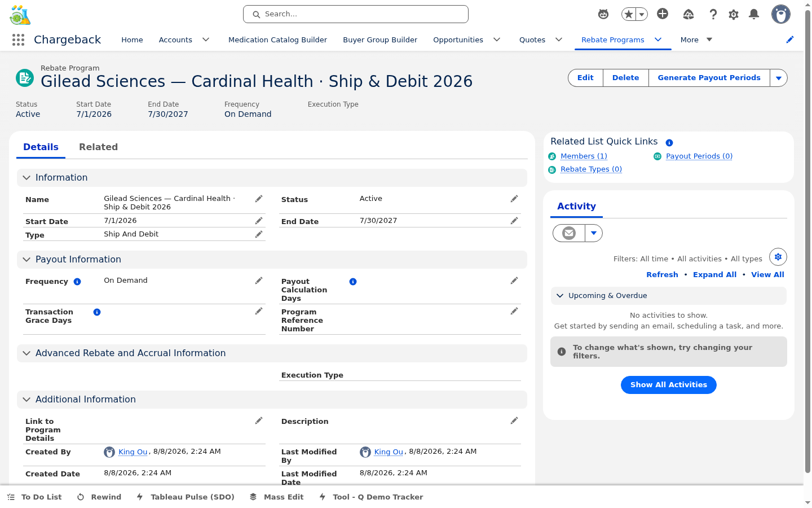
Task: Show Related List Quick Links info icon
Action: point(669,143)
